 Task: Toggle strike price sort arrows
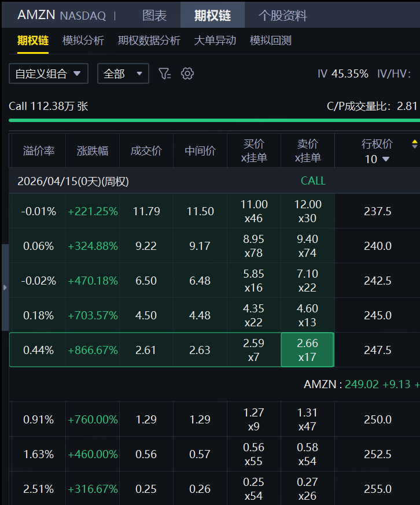(415, 144)
